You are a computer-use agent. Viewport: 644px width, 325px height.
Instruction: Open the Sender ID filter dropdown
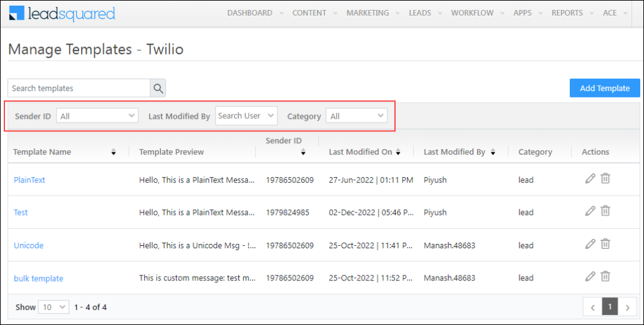pos(97,116)
